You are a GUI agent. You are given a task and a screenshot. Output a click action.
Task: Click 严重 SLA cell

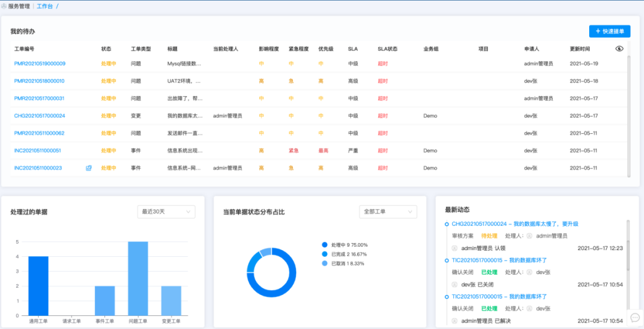[x=353, y=150]
